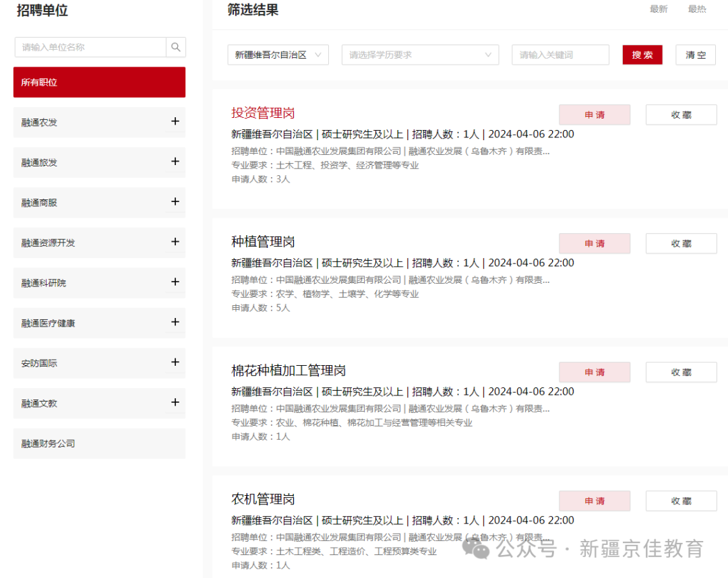Open the 农机管理岗 job title link
The image size is (728, 578).
click(x=263, y=499)
